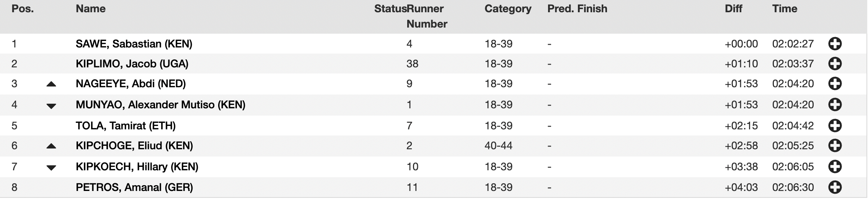Click plus icon next to time 02:06:05

tap(835, 167)
